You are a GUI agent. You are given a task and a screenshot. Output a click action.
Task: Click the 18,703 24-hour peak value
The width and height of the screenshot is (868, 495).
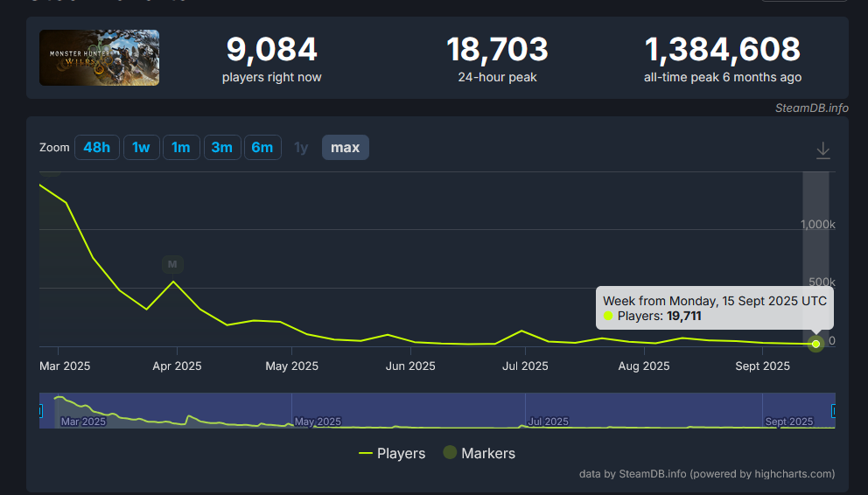click(x=497, y=49)
